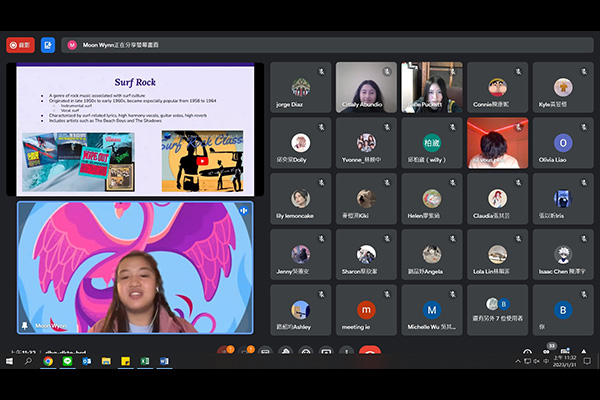The width and height of the screenshot is (600, 400).
Task: Open Microsoft Word from the taskbar
Action: 165,361
